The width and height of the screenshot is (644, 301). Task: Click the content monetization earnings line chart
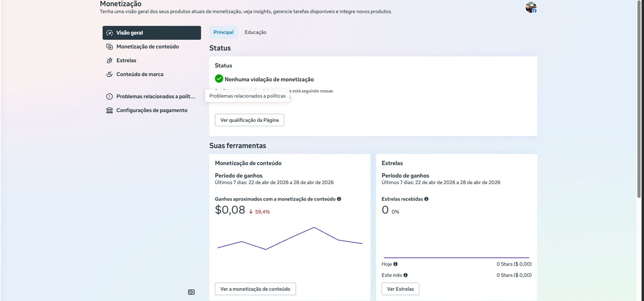[x=290, y=239]
